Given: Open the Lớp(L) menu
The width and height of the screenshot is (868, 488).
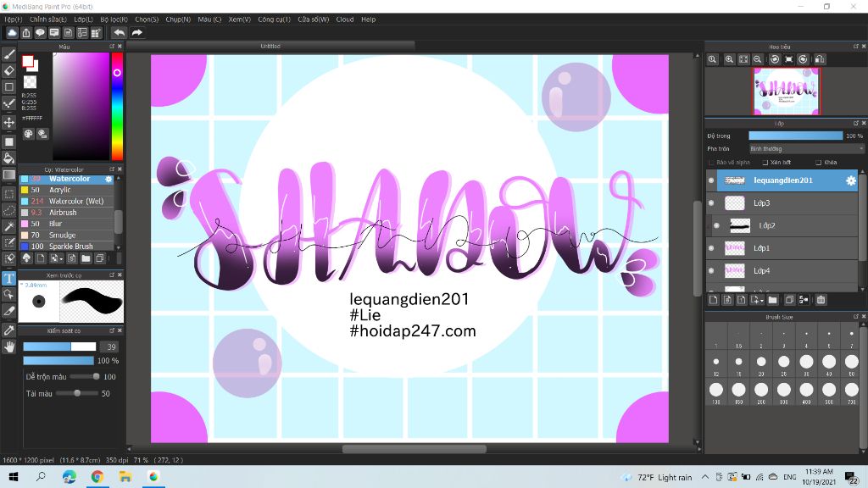Looking at the screenshot, I should 84,19.
